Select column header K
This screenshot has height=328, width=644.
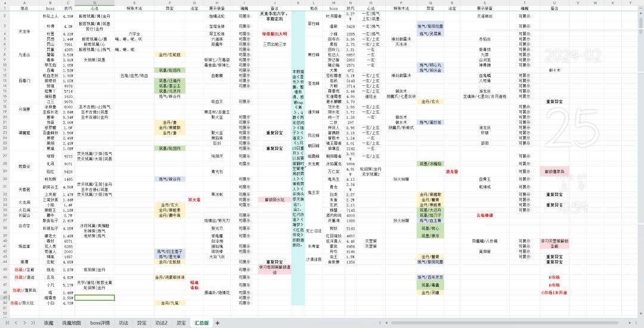[x=298, y=3]
